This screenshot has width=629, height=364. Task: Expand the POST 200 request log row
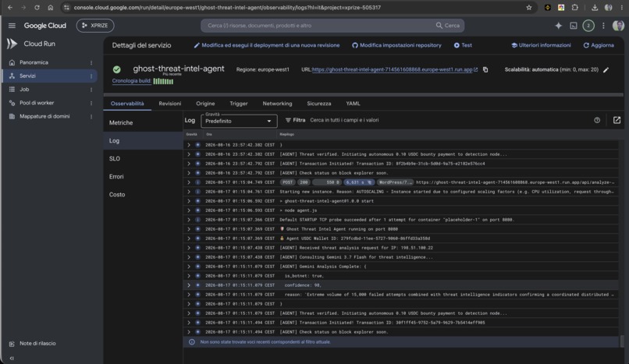click(189, 182)
